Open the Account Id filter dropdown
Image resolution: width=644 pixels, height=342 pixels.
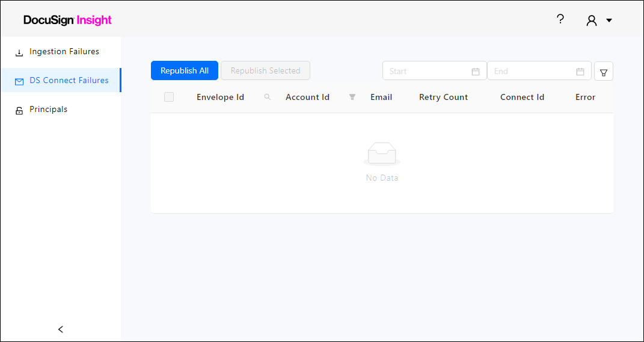click(352, 97)
